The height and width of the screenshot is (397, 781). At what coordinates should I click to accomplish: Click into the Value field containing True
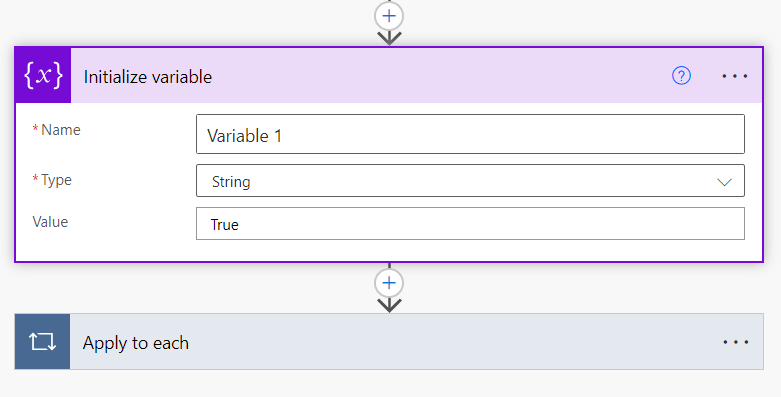click(470, 224)
